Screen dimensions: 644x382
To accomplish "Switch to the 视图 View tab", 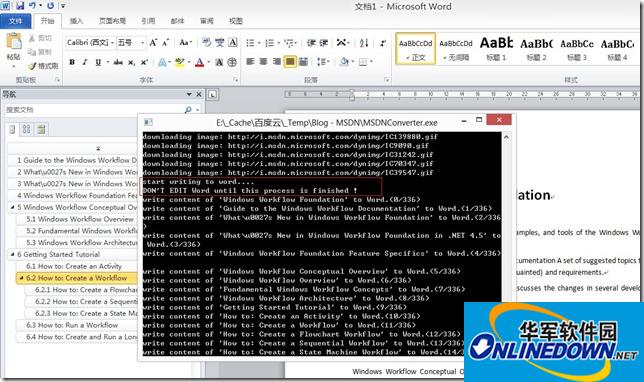I will point(236,21).
